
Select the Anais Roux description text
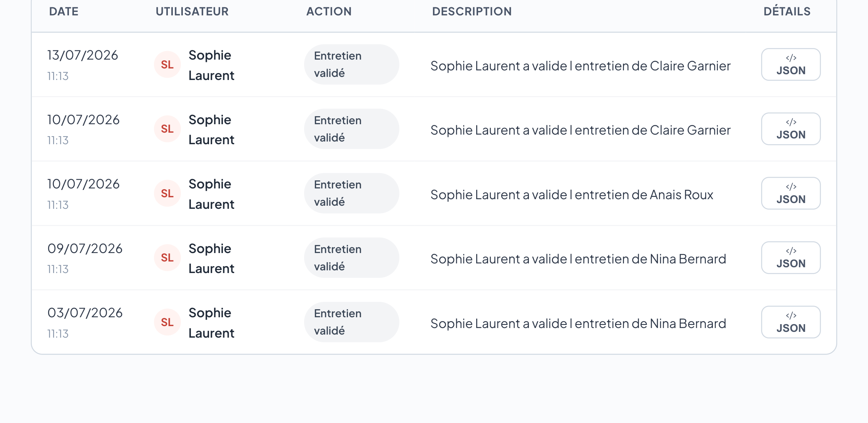tap(572, 195)
